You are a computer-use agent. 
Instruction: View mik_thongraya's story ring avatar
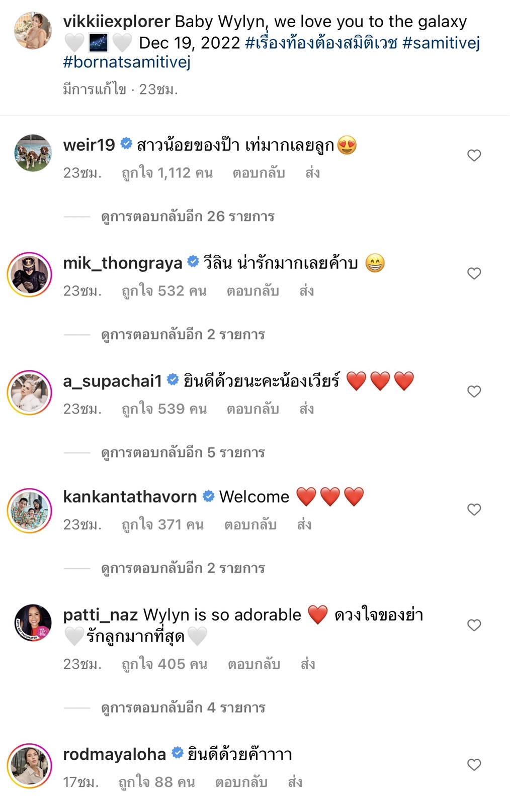click(30, 274)
